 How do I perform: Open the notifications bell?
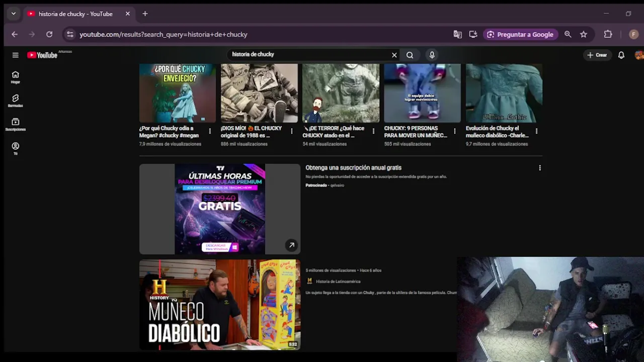(621, 55)
